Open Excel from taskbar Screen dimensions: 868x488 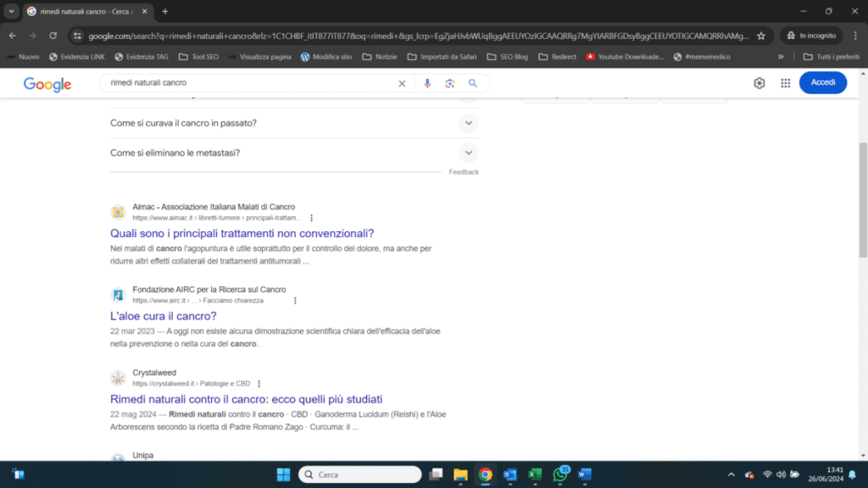point(535,474)
